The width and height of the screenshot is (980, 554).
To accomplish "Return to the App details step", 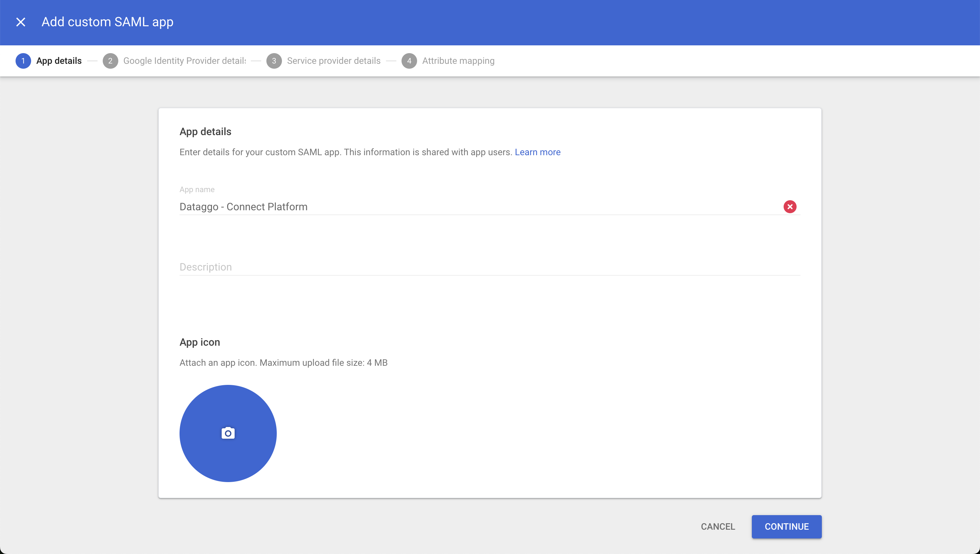I will [59, 61].
